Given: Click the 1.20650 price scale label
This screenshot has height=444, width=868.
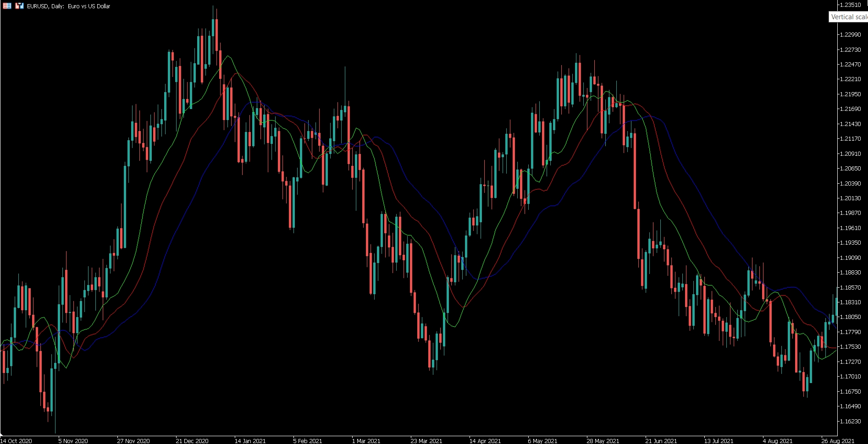Looking at the screenshot, I should 850,169.
